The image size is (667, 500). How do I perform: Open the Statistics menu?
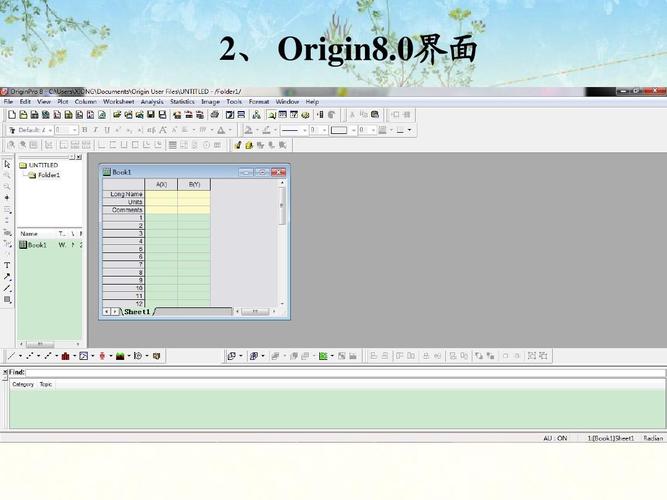pos(182,102)
